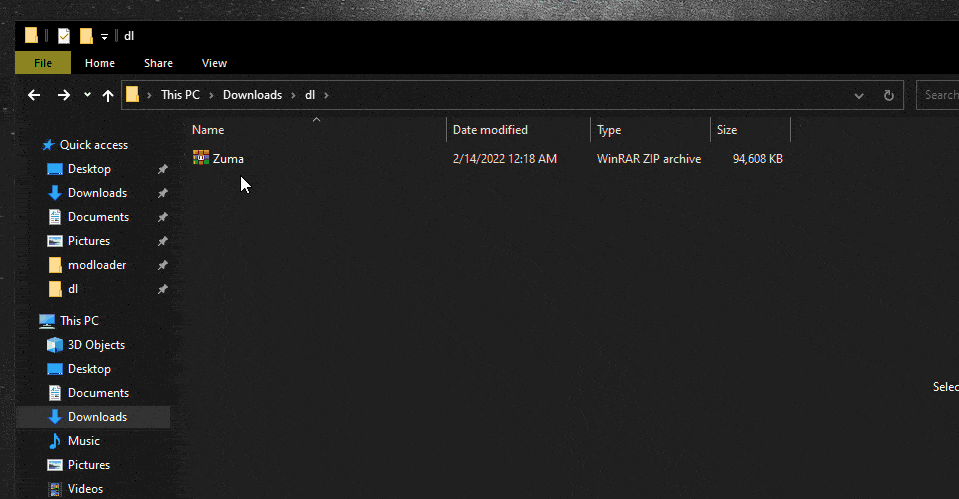Viewport: 959px width, 499px height.
Task: Expand the chevron after dl breadcrumb
Action: (327, 95)
